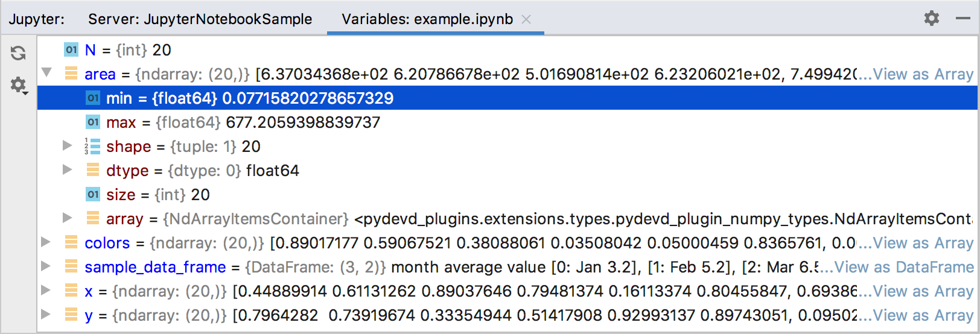This screenshot has height=334, width=980.
Task: Collapse the area variable tree node
Action: (x=46, y=73)
